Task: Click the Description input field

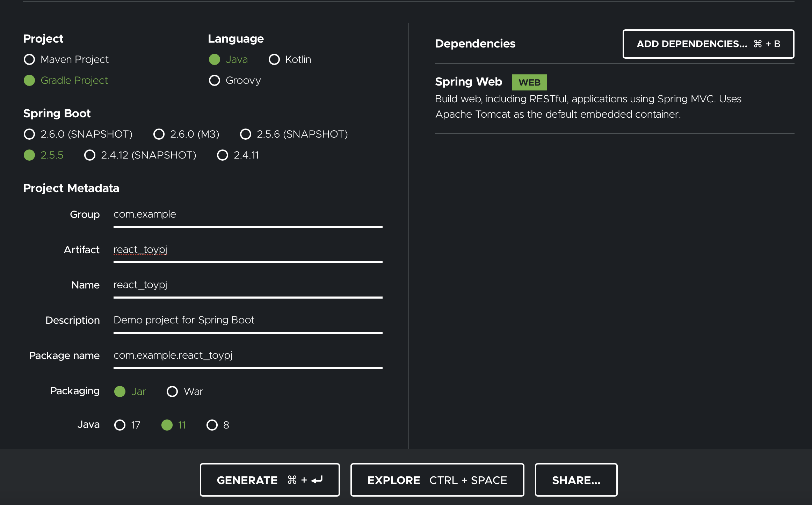Action: (248, 320)
